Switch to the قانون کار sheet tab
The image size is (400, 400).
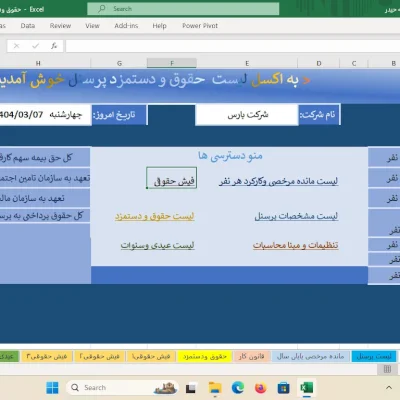[x=251, y=356]
